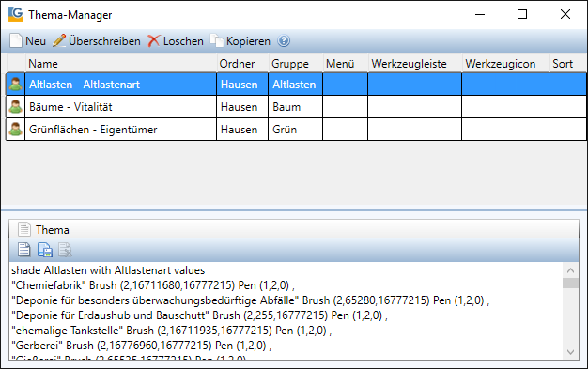This screenshot has width=588, height=369.
Task: Click the "Deponie für Erdaushub und Bauschutt" line
Action: click(199, 315)
